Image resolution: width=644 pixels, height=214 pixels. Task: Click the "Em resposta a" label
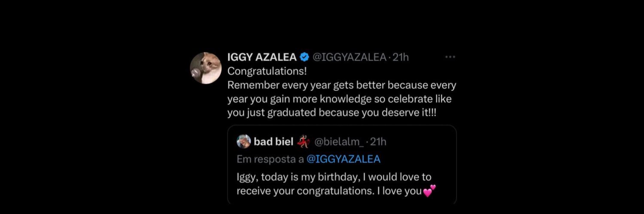point(270,159)
